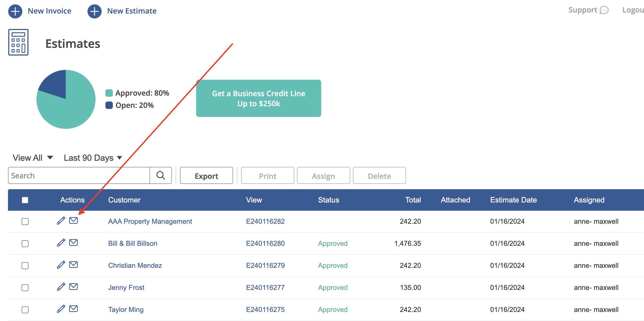Click the New Invoice link
The width and height of the screenshot is (644, 321).
(x=49, y=11)
